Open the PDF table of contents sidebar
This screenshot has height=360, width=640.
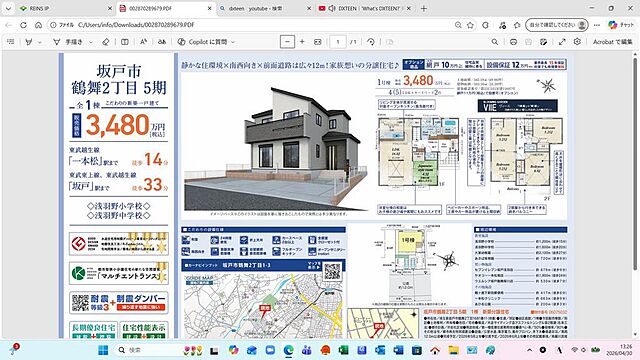pos(11,42)
